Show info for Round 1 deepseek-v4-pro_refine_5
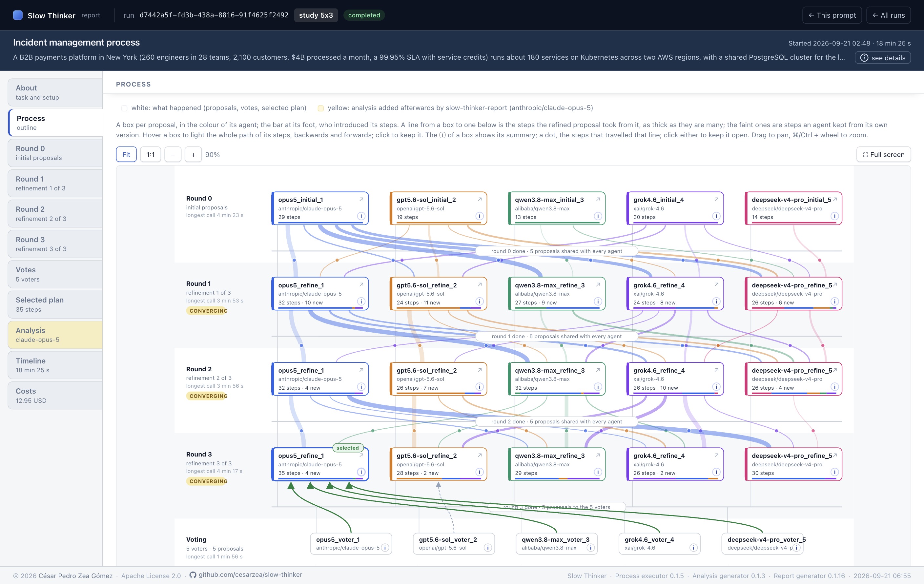 point(834,302)
